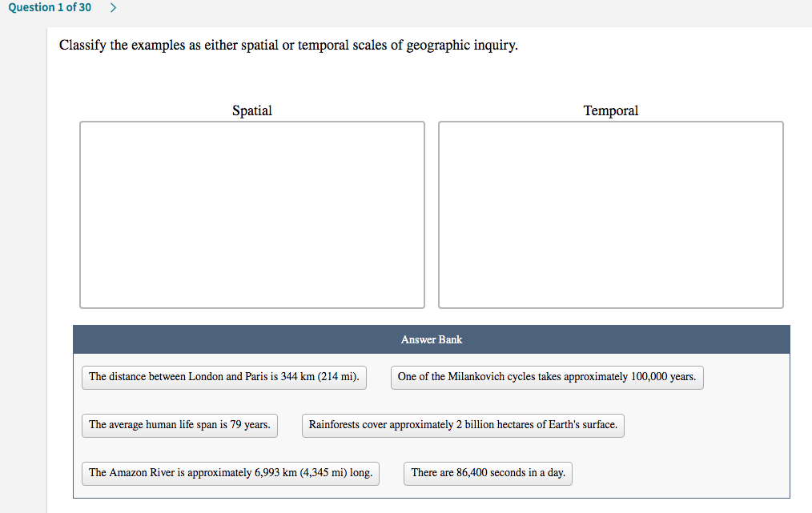This screenshot has height=513, width=812.
Task: Select the Rainforests cover 2 billion hectares tile
Action: (x=463, y=426)
